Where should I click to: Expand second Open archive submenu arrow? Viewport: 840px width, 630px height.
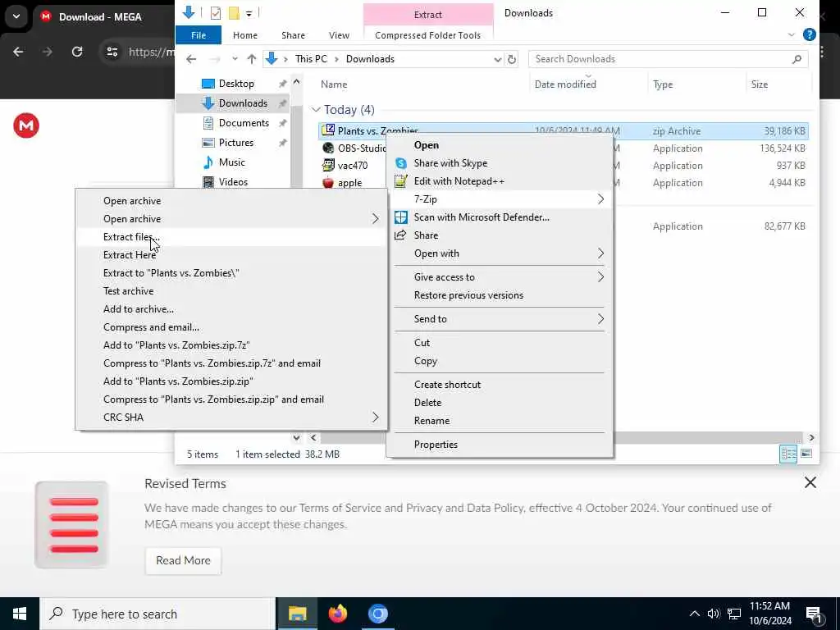point(375,218)
